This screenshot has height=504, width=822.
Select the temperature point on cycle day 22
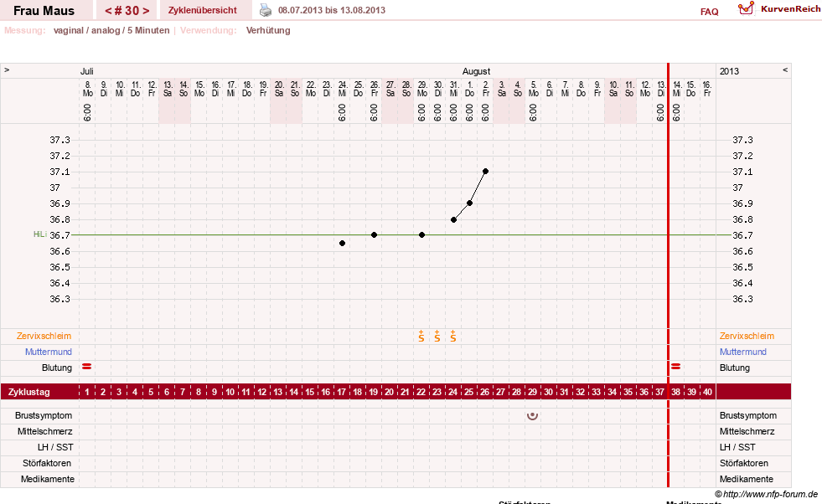(x=422, y=234)
